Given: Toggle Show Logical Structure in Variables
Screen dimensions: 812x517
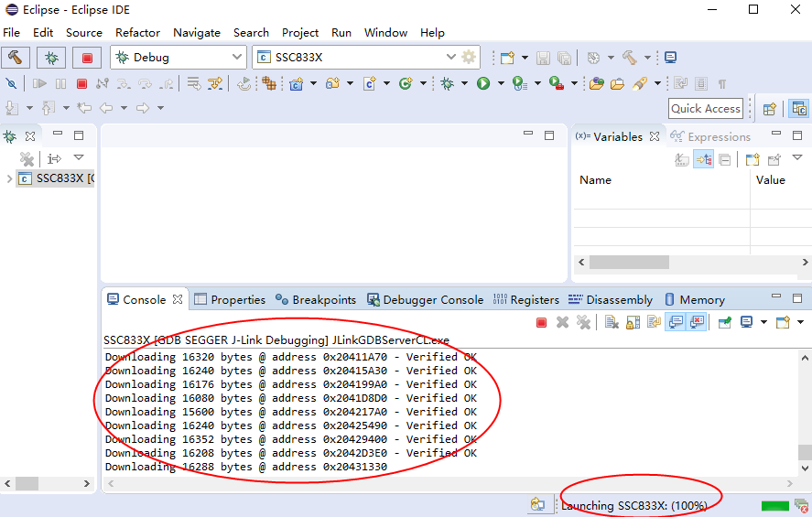Looking at the screenshot, I should [x=704, y=159].
